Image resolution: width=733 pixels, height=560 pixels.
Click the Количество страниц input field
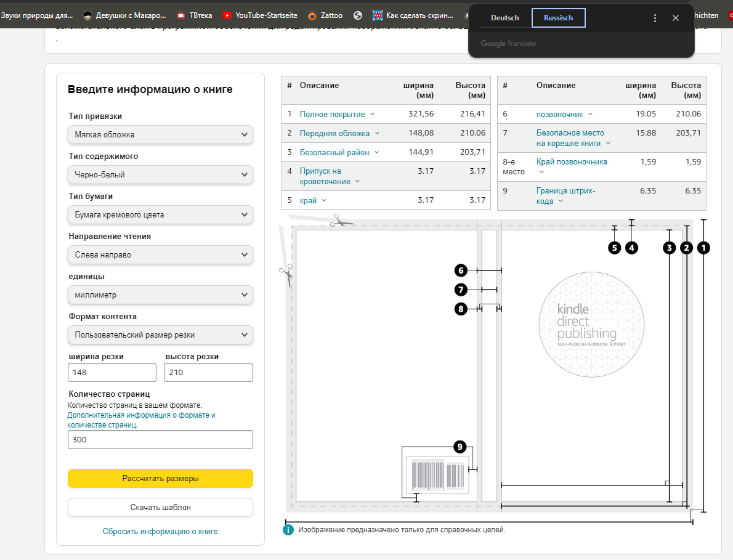pos(160,439)
